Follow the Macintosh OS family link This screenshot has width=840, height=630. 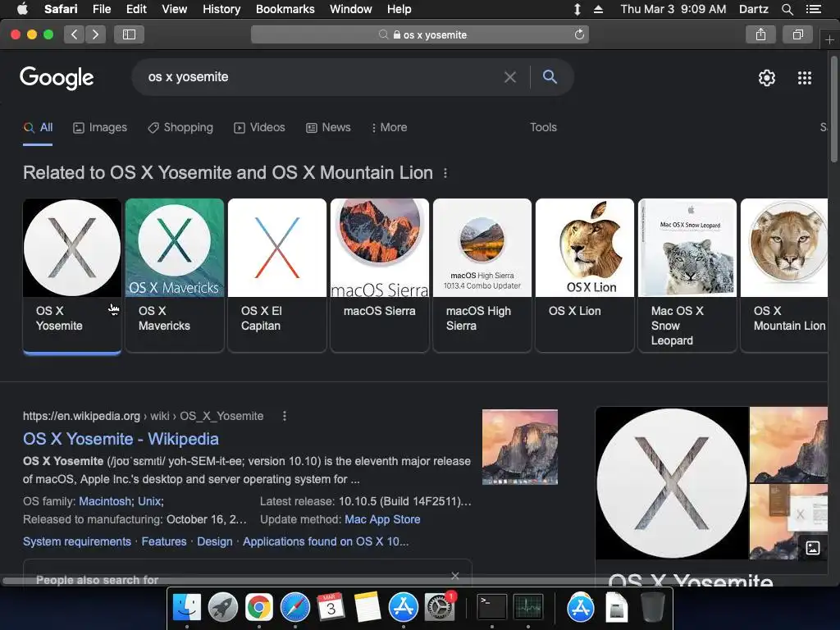point(104,501)
